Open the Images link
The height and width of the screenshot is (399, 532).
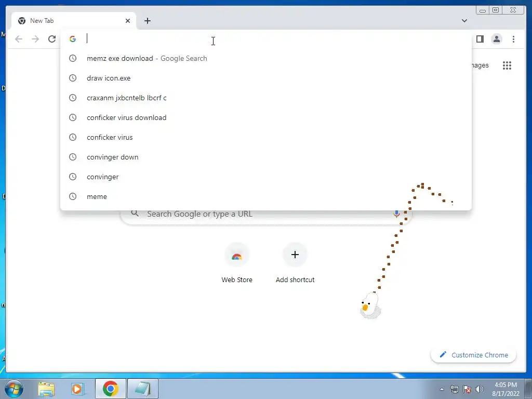480,65
